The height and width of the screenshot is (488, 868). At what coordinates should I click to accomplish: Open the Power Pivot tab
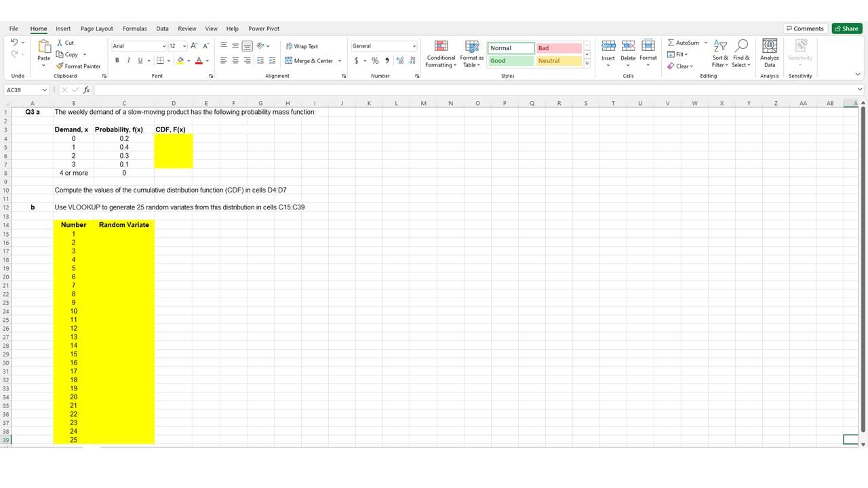click(x=263, y=28)
